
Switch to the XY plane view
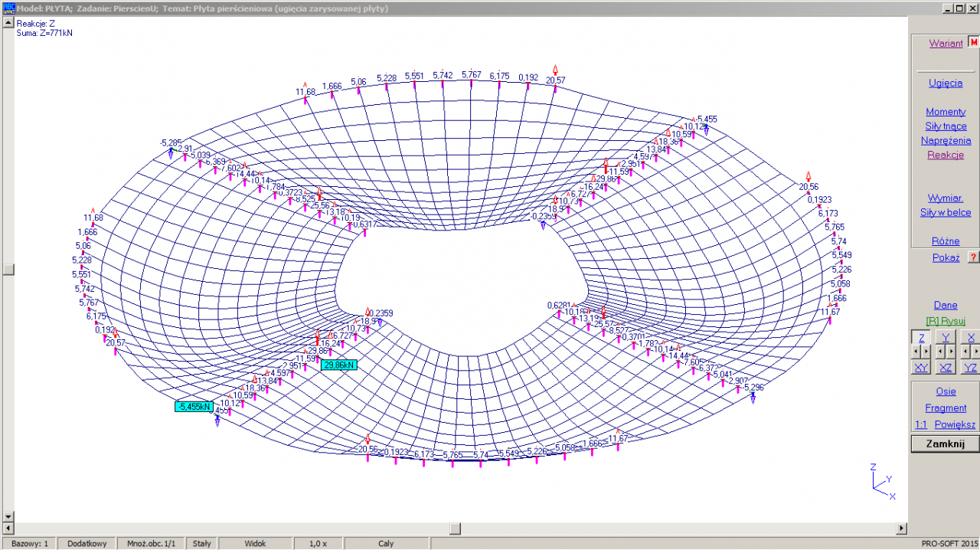click(921, 368)
